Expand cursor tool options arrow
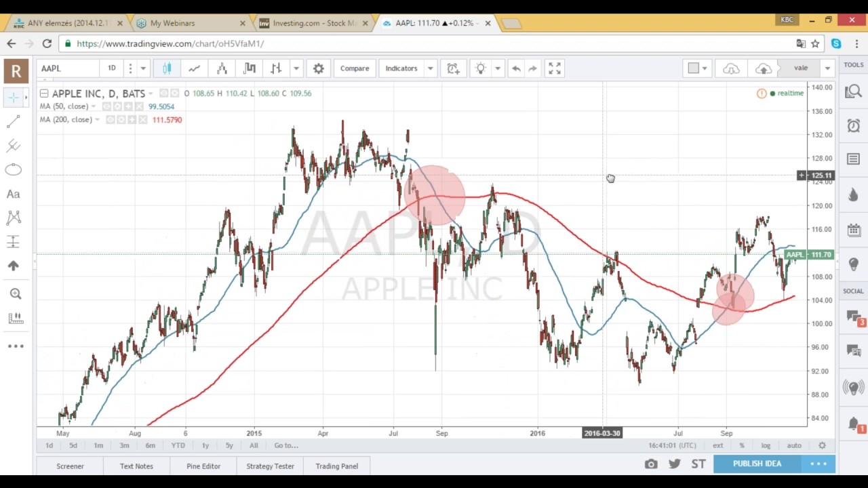The width and height of the screenshot is (868, 488). (x=26, y=98)
